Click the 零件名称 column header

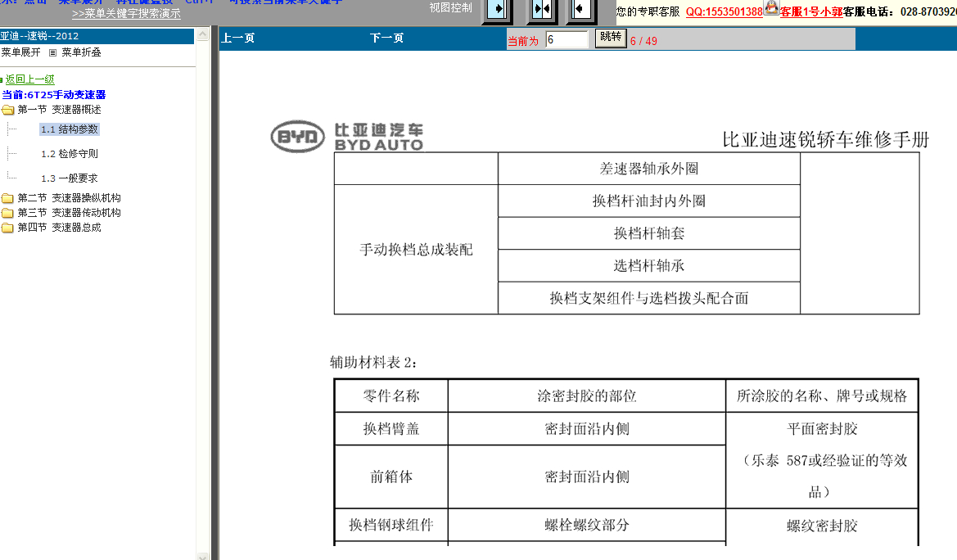tap(391, 395)
